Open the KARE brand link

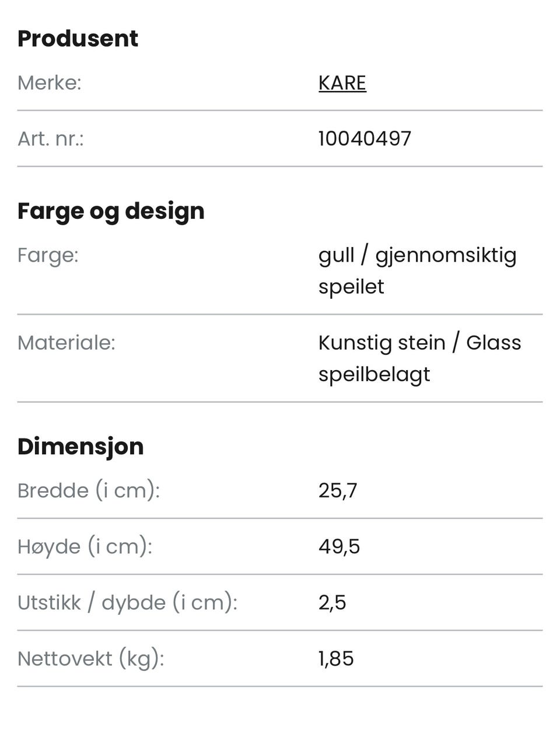tap(342, 83)
